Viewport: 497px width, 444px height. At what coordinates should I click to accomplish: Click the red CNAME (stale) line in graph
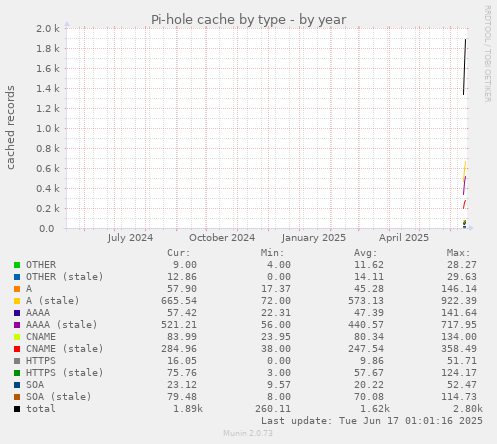tap(464, 204)
